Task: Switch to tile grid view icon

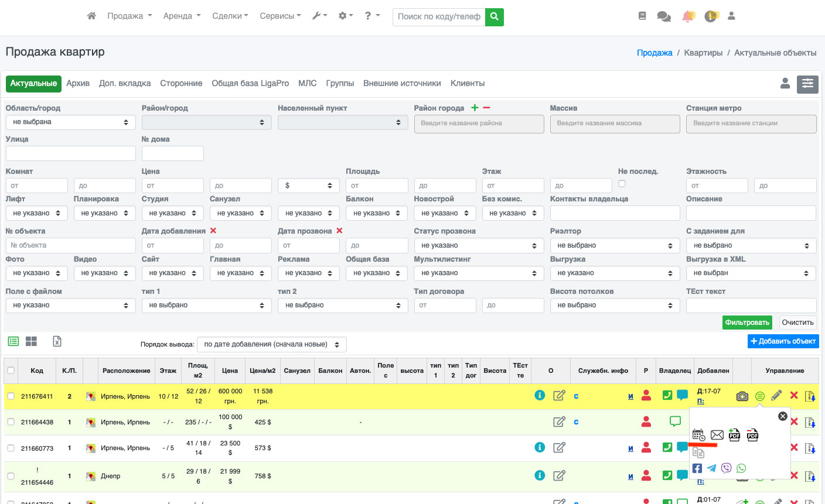Action: [31, 341]
